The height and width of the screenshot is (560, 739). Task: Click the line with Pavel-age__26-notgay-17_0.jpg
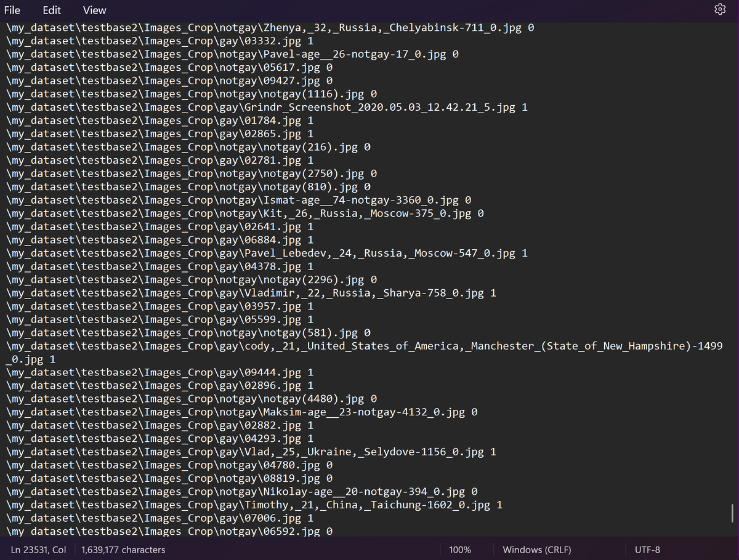[x=232, y=54]
